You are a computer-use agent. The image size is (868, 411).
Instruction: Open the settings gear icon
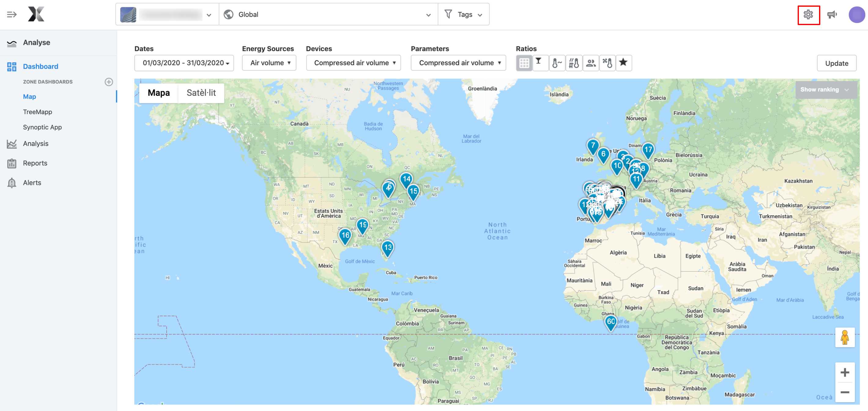808,15
